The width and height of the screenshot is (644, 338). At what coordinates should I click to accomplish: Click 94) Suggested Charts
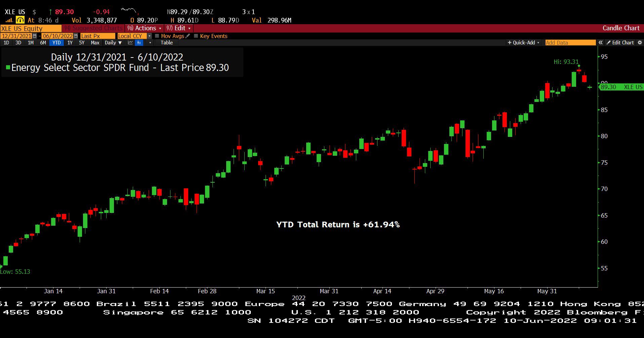point(93,28)
